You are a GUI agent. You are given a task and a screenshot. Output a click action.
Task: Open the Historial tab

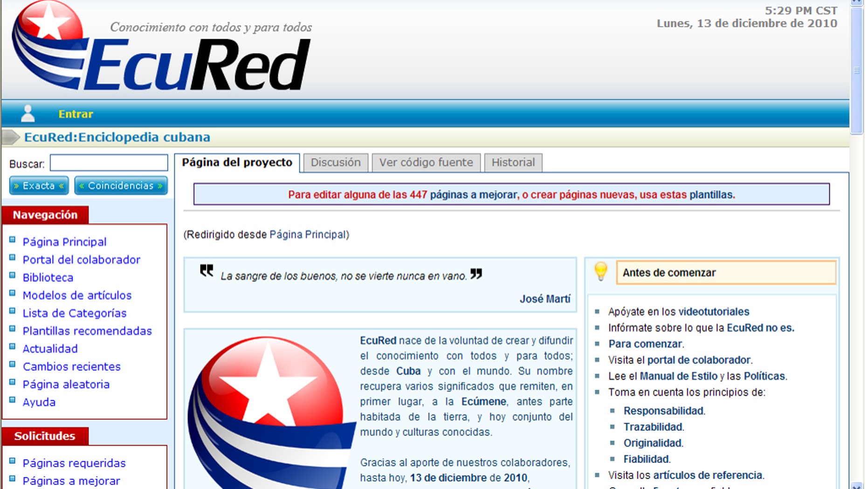pyautogui.click(x=513, y=162)
